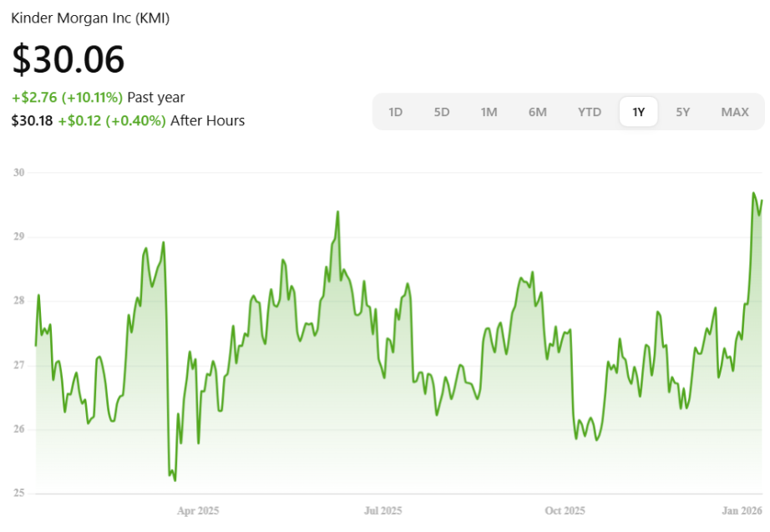Viewport: 770px width, 532px height.
Task: Click the $30.18 after hours price
Action: 32,120
